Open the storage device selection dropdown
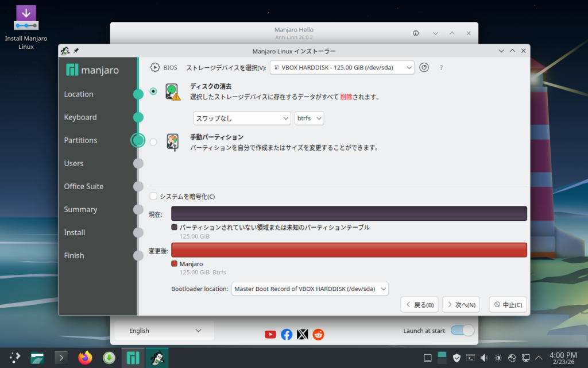Screen dimensions: 588x368 point(342,67)
